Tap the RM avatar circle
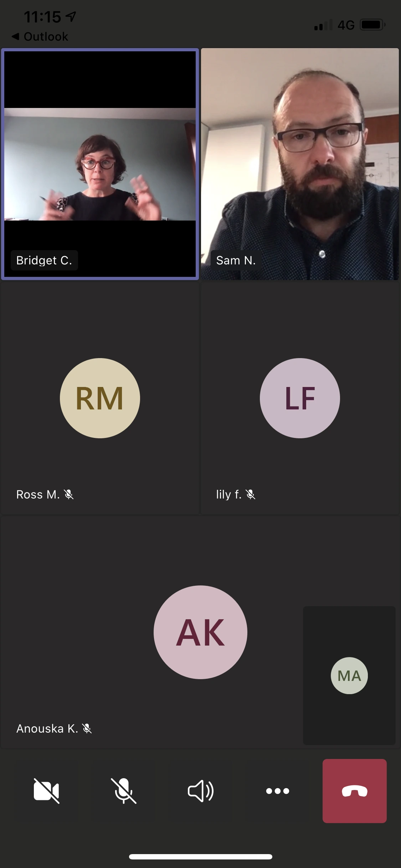 100,398
